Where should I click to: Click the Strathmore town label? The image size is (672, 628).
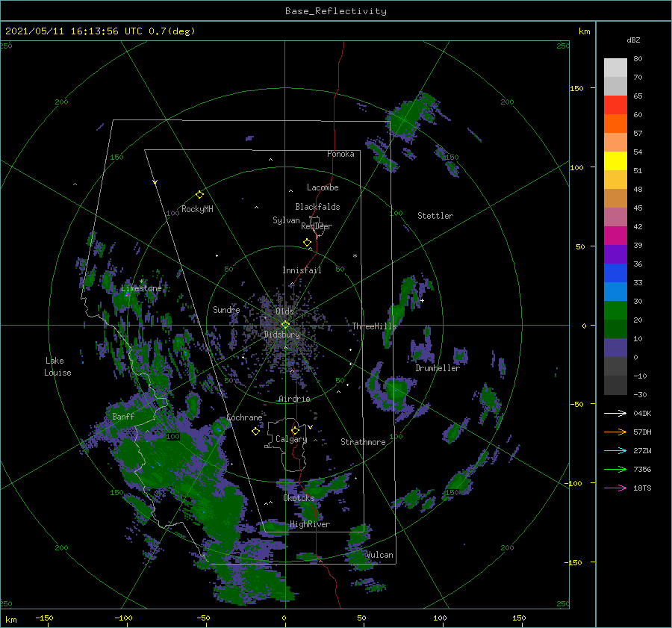tap(363, 442)
